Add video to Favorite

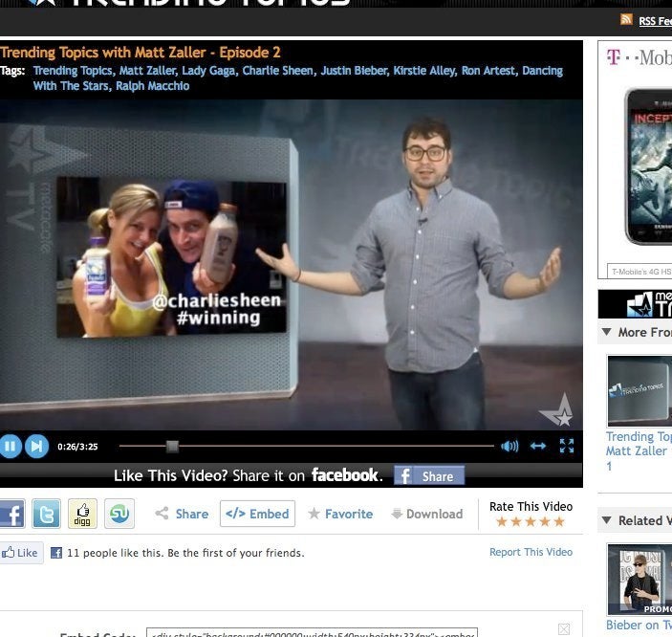(340, 514)
